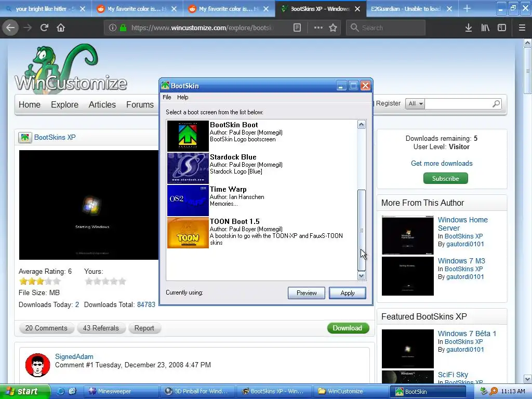Image resolution: width=532 pixels, height=399 pixels.
Task: Click the green padlock security icon
Action: point(123,28)
